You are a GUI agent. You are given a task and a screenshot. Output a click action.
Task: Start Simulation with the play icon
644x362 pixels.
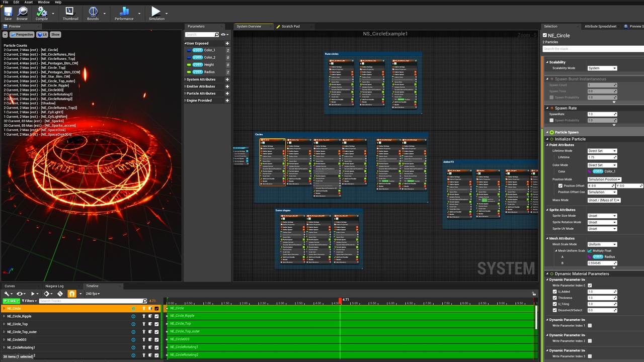(156, 12)
